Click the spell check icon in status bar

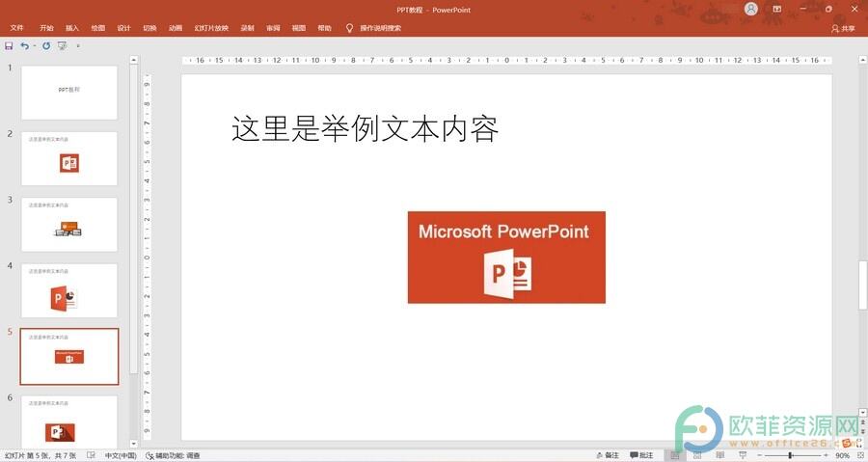point(92,455)
